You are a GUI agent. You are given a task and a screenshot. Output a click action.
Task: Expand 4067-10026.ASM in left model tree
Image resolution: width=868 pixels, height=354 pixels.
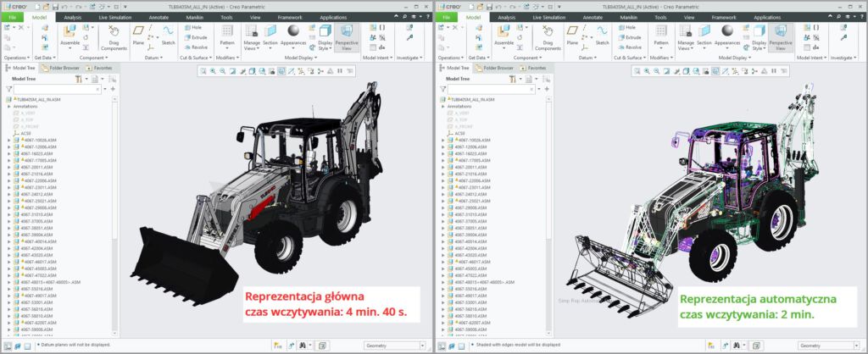click(8, 140)
